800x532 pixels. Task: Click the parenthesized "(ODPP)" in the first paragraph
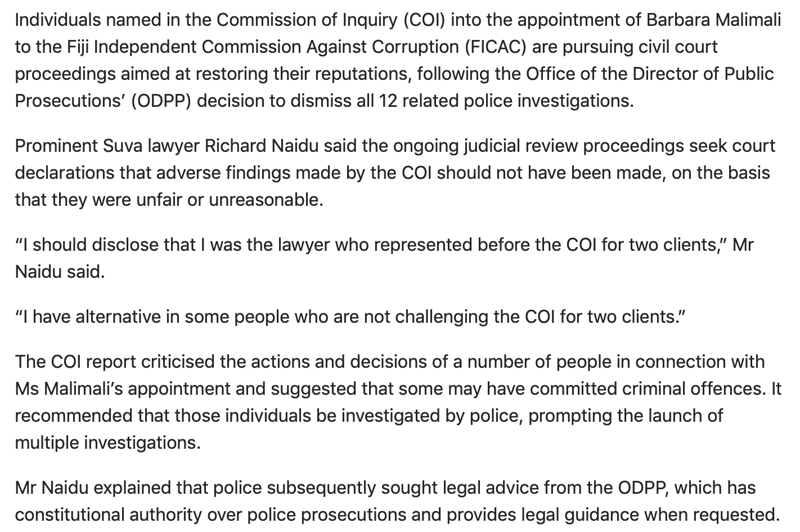[x=162, y=101]
